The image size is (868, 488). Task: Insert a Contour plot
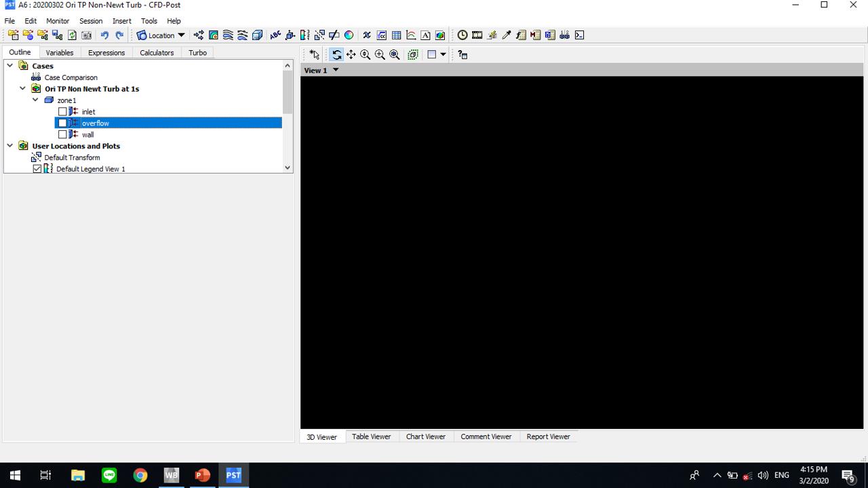click(x=214, y=35)
